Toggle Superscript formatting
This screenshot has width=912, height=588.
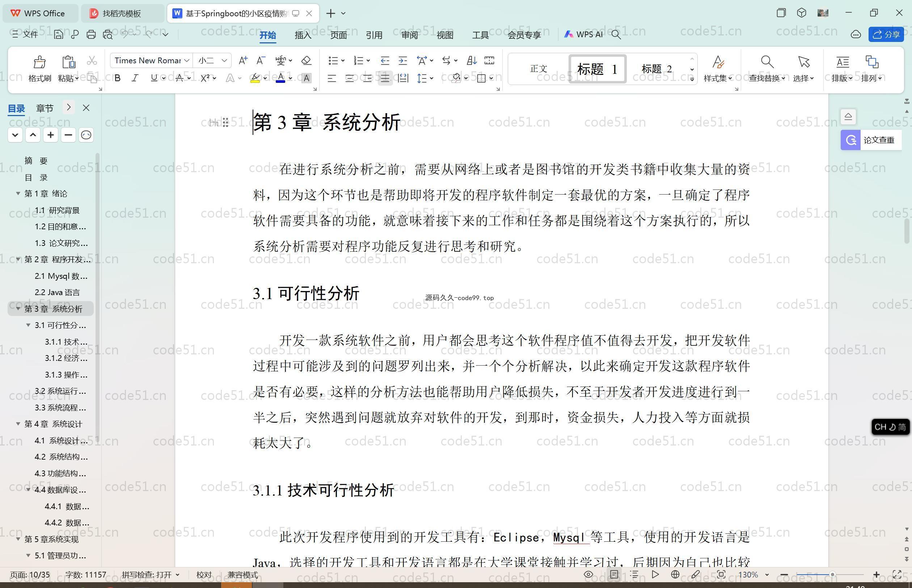(x=205, y=78)
